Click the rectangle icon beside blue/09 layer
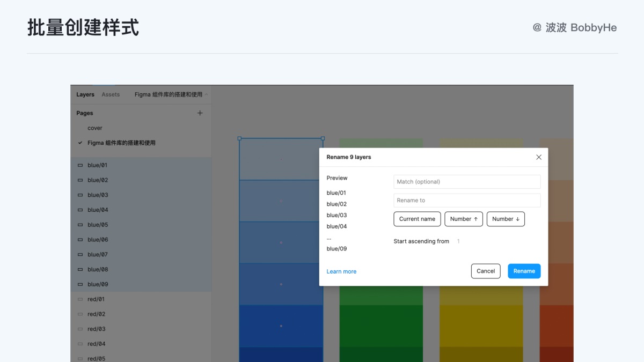644x362 pixels. point(80,284)
